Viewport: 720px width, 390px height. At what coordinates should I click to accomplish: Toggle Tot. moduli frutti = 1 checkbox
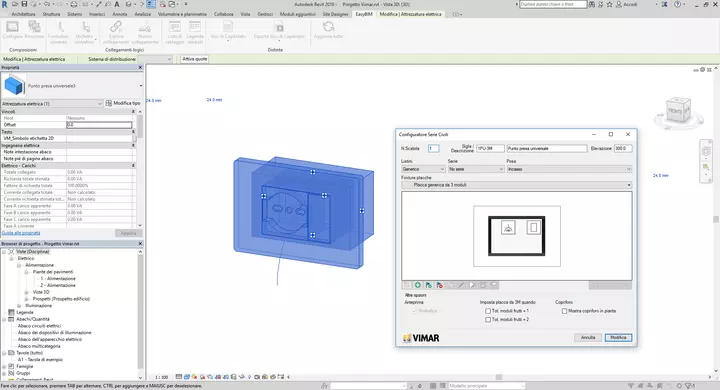(488, 311)
